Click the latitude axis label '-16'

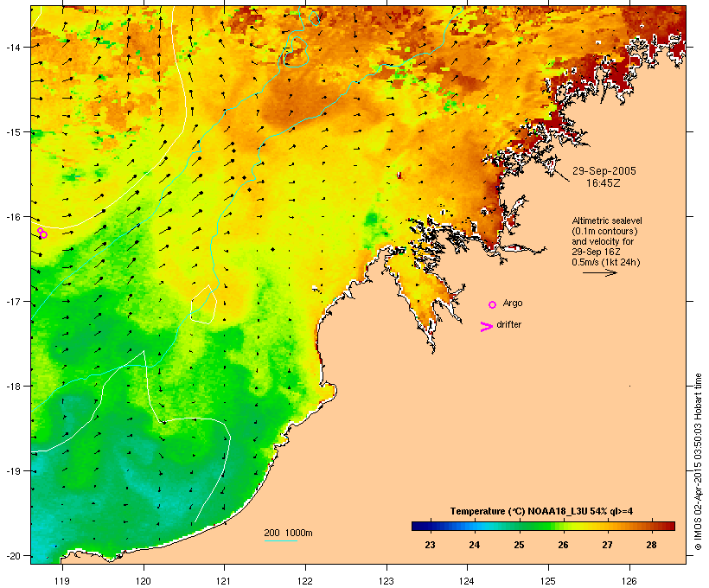coord(12,217)
